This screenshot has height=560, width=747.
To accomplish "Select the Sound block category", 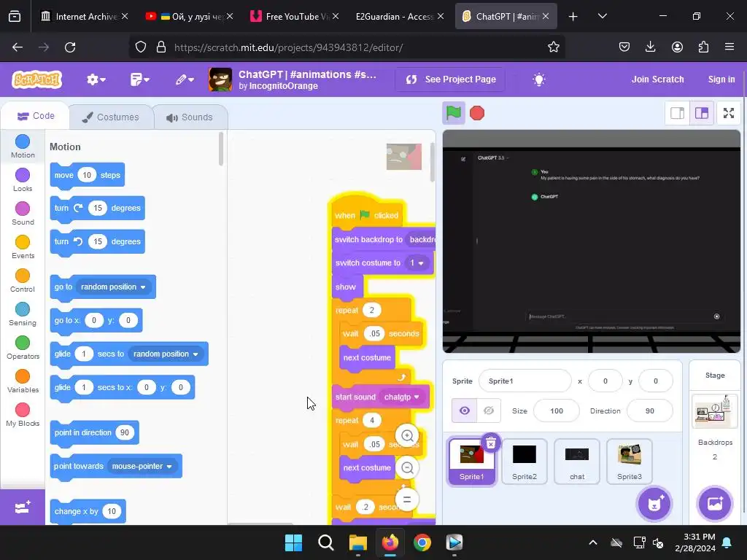I will tap(23, 214).
